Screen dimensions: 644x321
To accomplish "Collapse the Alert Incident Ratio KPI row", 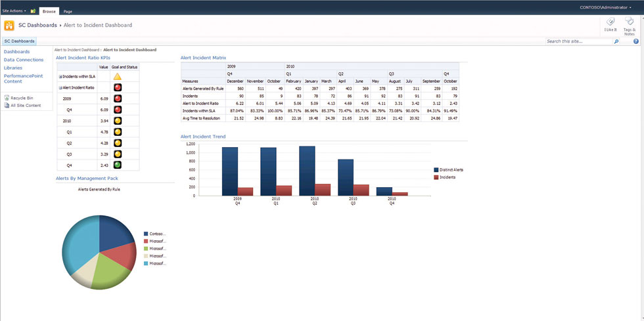I will click(x=60, y=87).
